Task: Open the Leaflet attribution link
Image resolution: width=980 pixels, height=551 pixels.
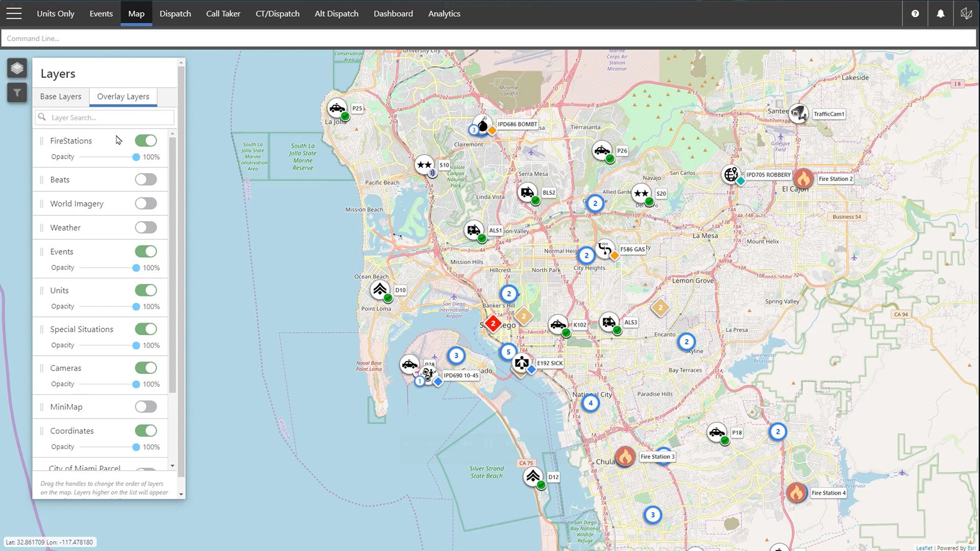Action: pos(924,547)
